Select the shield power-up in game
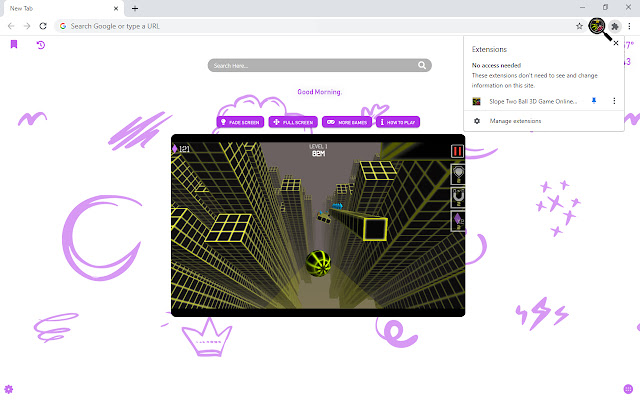 [x=458, y=174]
